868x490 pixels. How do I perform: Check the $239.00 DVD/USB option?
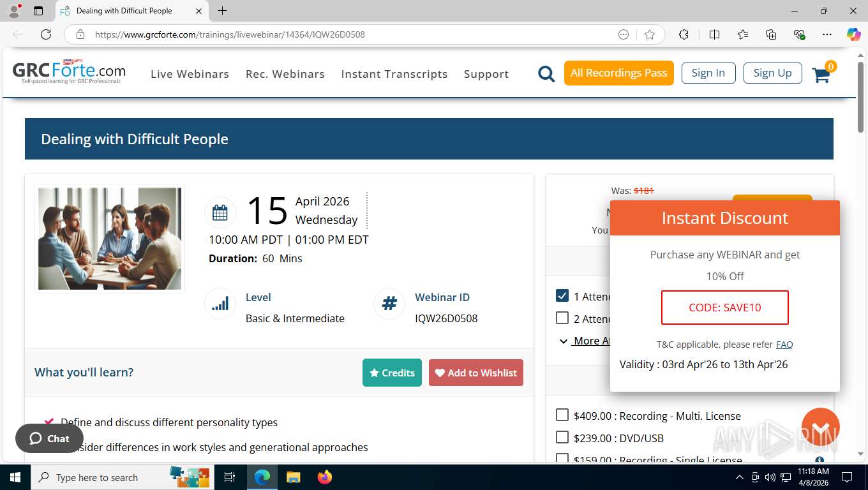tap(562, 438)
